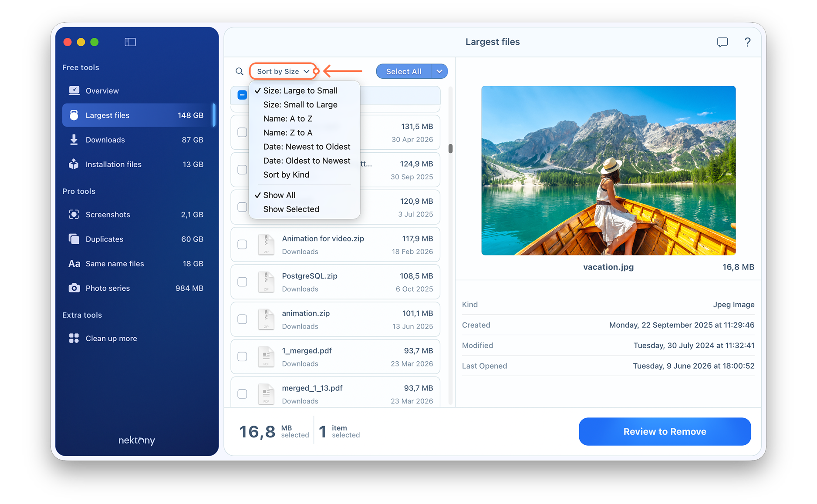
Task: Check the 124,9 MB file checkbox
Action: [242, 170]
